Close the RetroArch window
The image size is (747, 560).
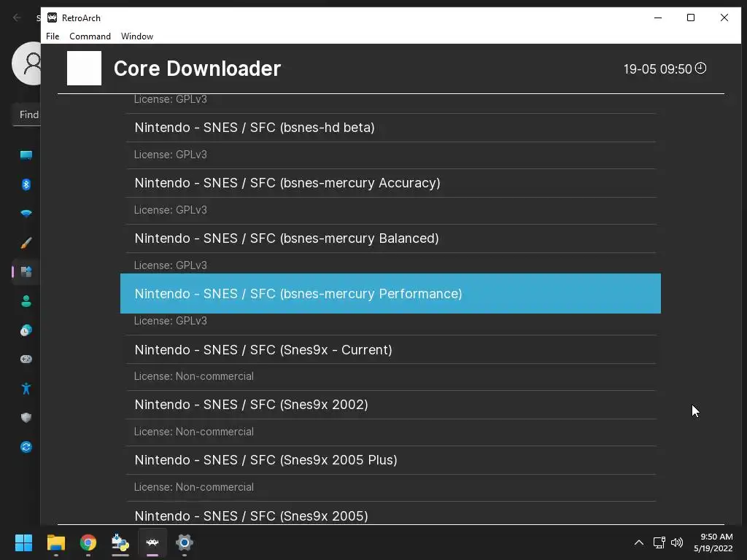724,17
